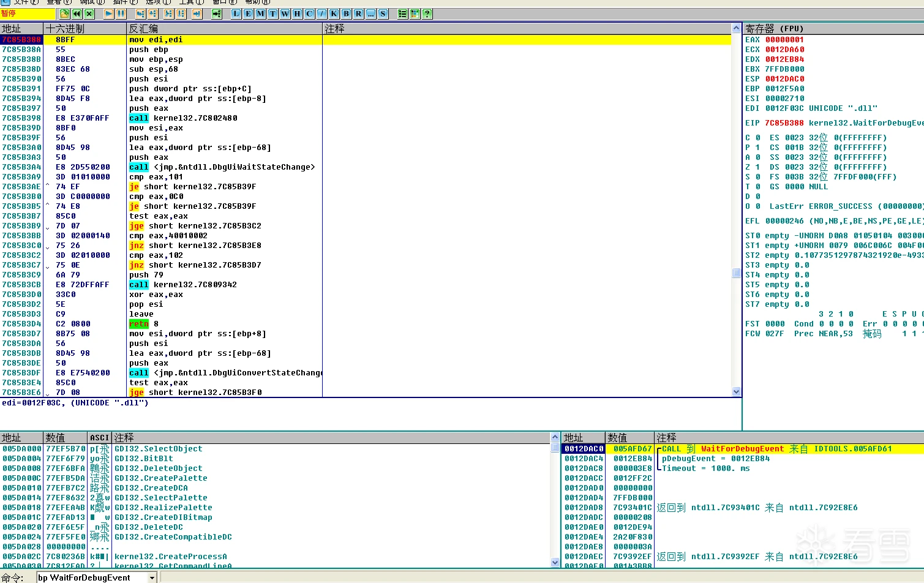
Task: Click the Execute Till Return icon
Action: [197, 13]
